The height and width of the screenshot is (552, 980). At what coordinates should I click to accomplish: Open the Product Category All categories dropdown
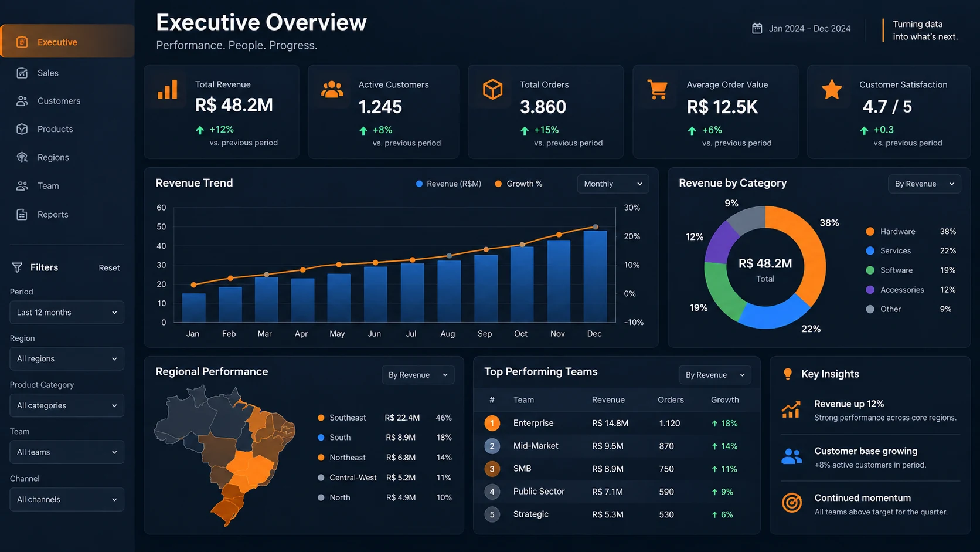[67, 405]
